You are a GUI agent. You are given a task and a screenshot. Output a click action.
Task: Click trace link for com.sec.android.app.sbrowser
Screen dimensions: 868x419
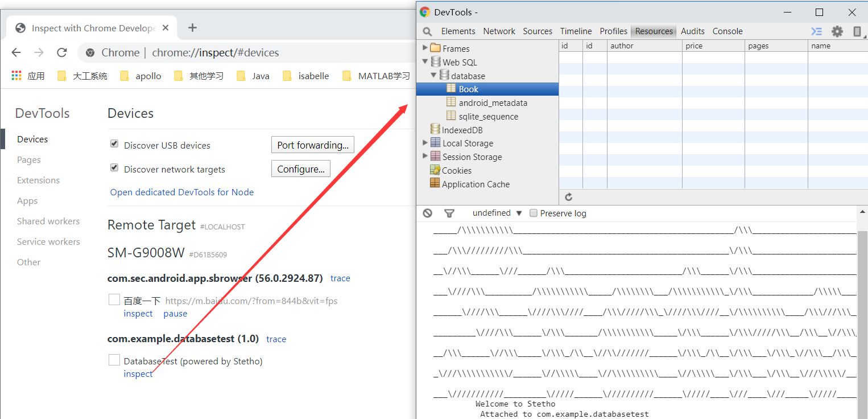[340, 278]
